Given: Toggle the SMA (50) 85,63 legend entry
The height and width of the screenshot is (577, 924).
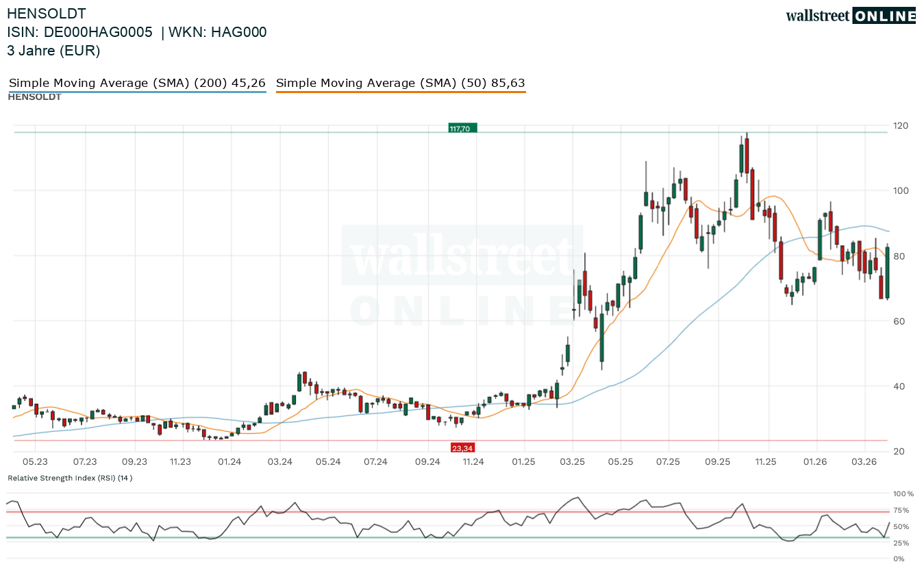Looking at the screenshot, I should [x=400, y=83].
